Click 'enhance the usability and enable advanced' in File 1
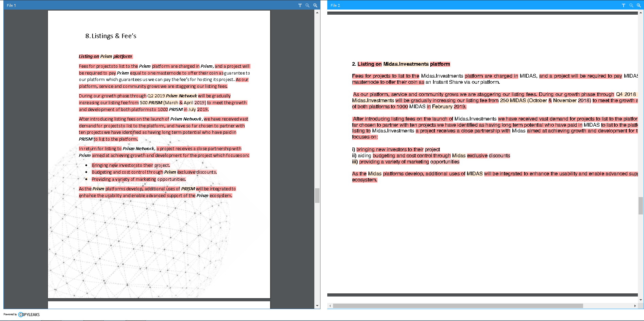This screenshot has width=644, height=321. pos(122,196)
